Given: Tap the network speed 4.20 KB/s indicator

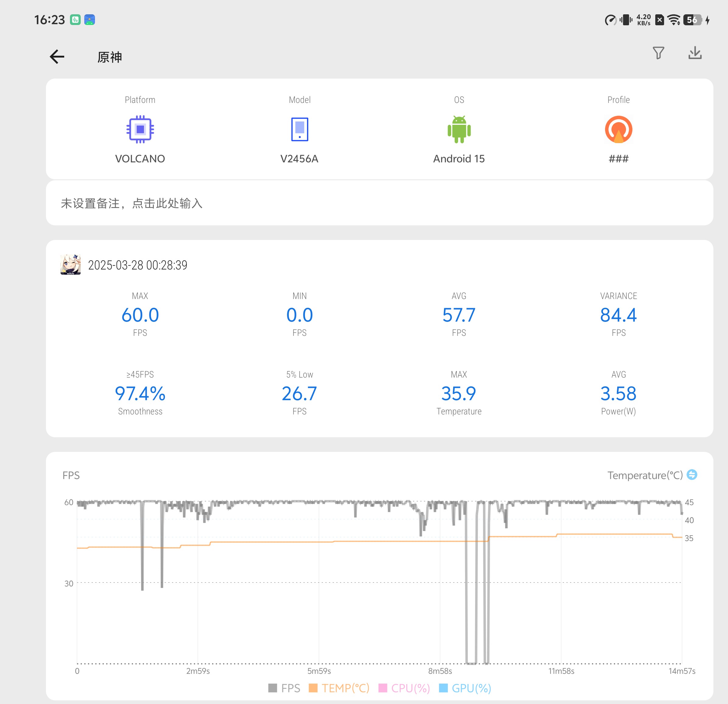Looking at the screenshot, I should click(x=644, y=20).
